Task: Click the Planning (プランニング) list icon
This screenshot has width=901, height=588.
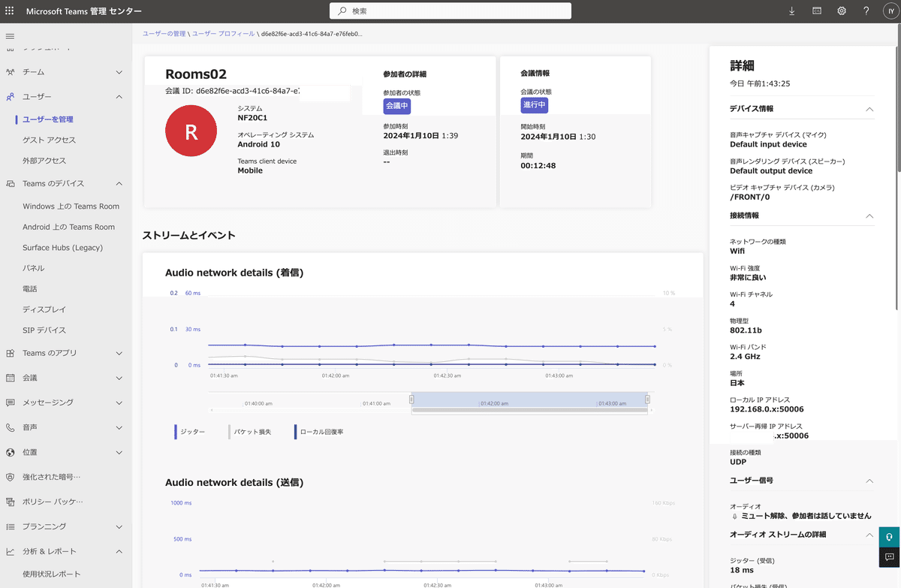Action: [x=10, y=526]
